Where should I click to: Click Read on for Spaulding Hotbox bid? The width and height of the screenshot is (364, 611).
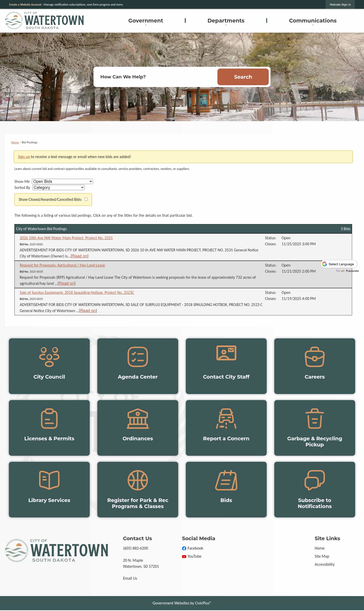click(88, 311)
